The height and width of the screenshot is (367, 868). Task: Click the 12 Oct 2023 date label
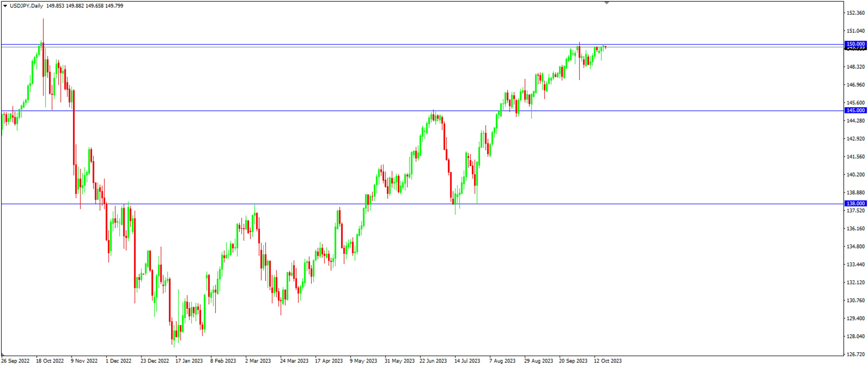pyautogui.click(x=608, y=361)
